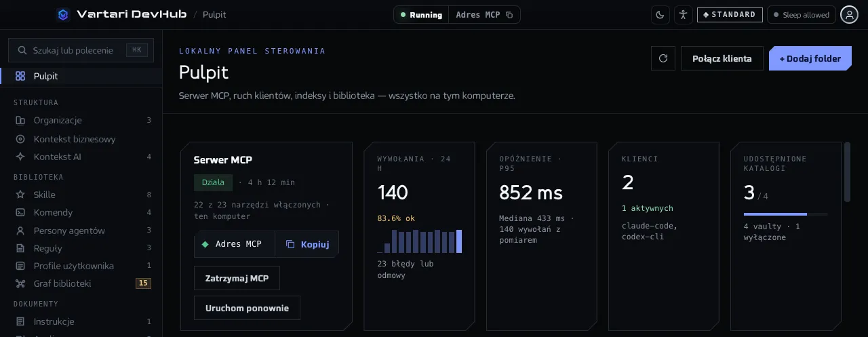Click the Profile użytkownika ID icon
Screen dimensions: 868x337
[20, 266]
